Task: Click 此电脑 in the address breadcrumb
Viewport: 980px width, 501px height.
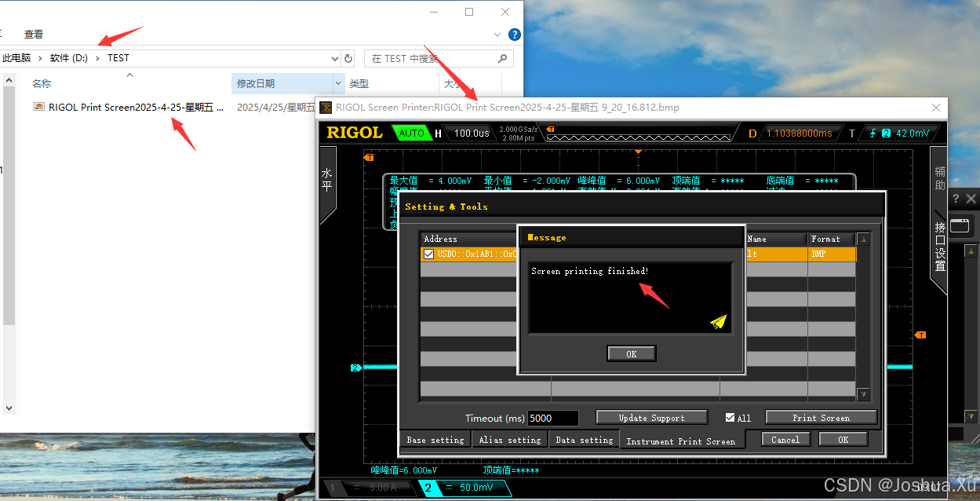Action: point(16,58)
